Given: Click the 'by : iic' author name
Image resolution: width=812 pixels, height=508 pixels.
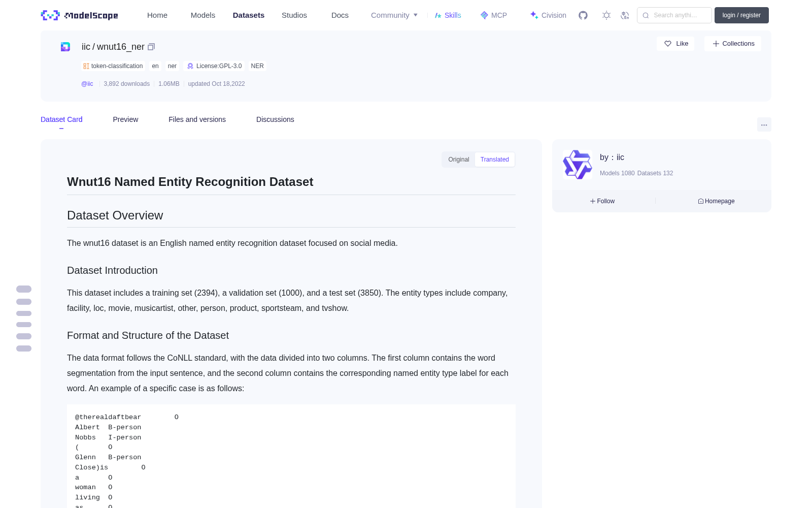Looking at the screenshot, I should [x=612, y=157].
